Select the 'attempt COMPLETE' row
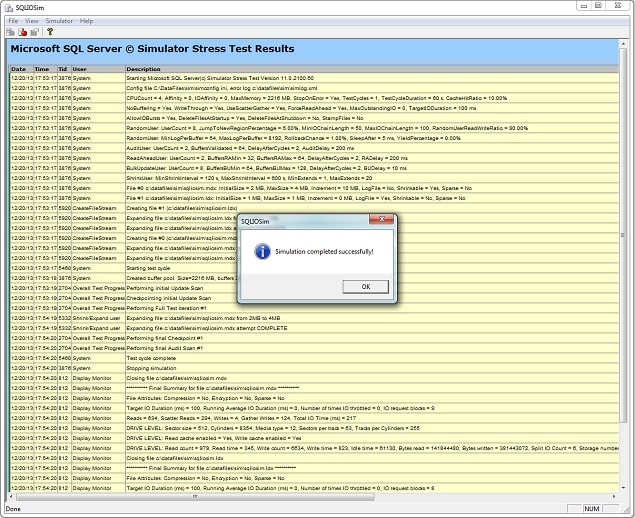Screen dimensions: 635x518 [x=314, y=328]
